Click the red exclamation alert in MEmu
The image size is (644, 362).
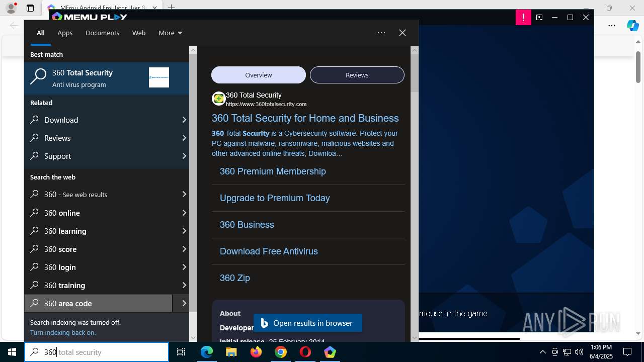[x=523, y=18]
